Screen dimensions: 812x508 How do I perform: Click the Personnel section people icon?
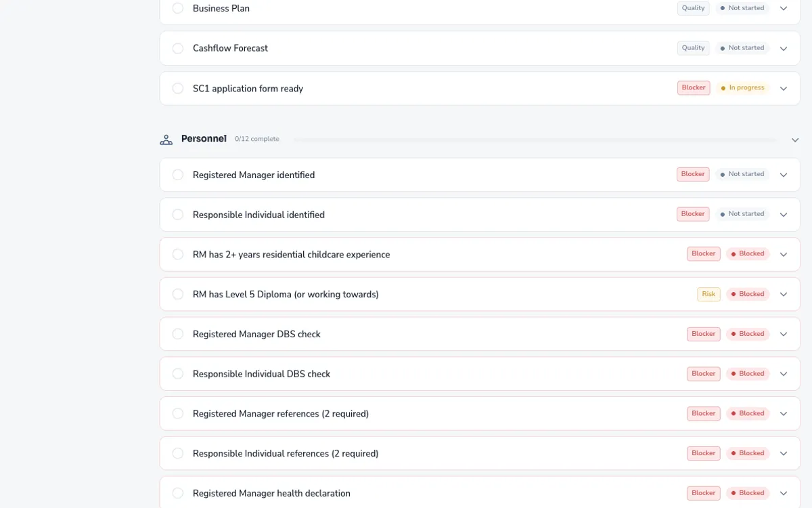pyautogui.click(x=166, y=139)
